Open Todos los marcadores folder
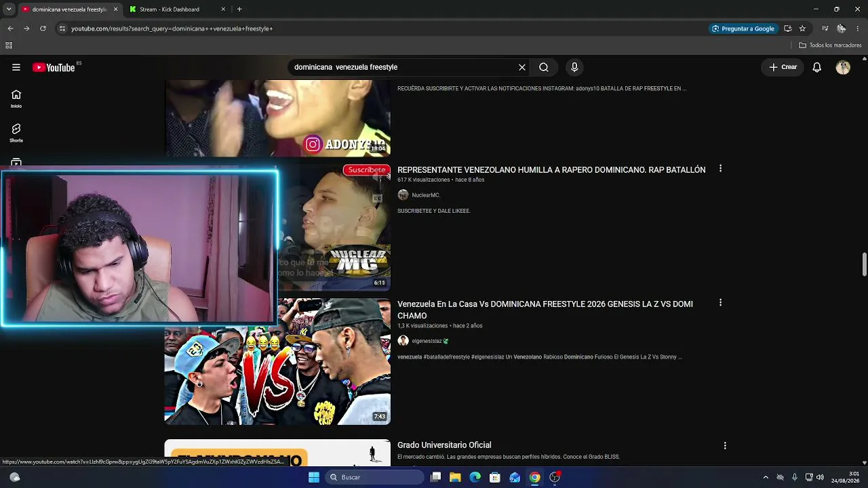This screenshot has width=868, height=488. coord(830,45)
